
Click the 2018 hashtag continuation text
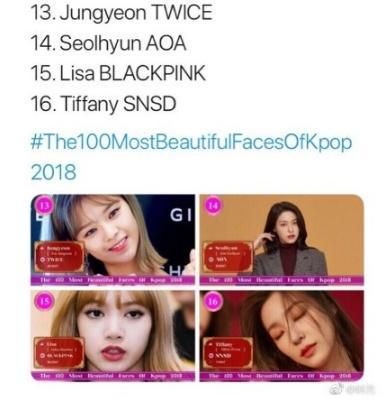pyautogui.click(x=53, y=172)
